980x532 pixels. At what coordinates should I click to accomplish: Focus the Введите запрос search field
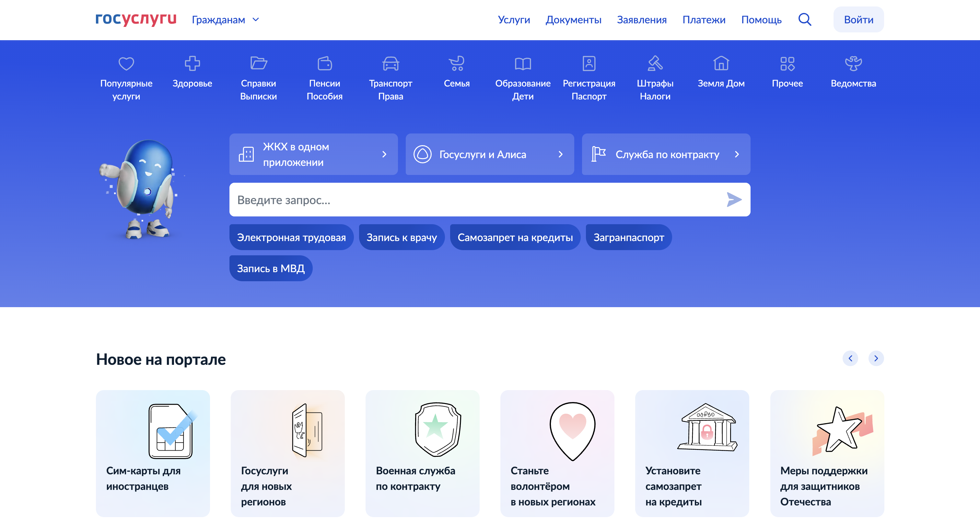[x=490, y=200]
